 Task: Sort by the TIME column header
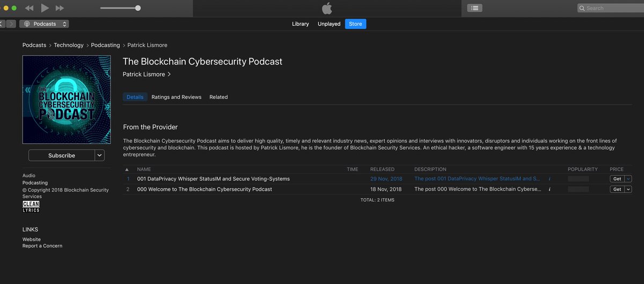(x=353, y=169)
